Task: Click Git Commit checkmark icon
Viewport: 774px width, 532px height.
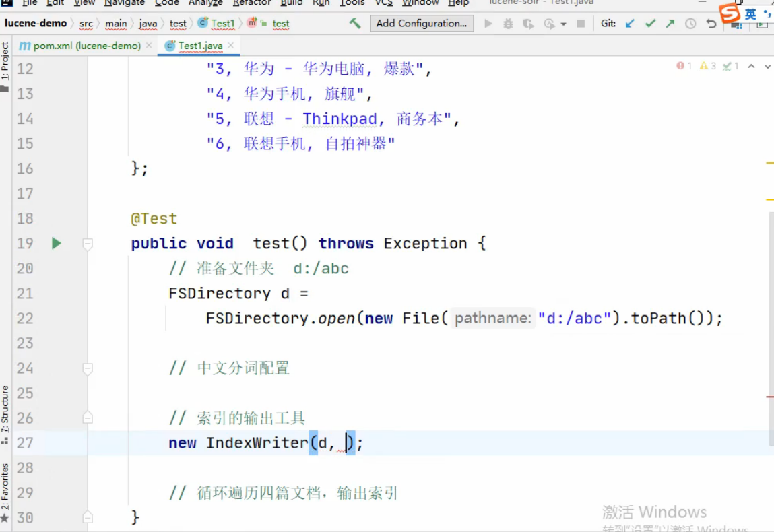Action: 650,23
